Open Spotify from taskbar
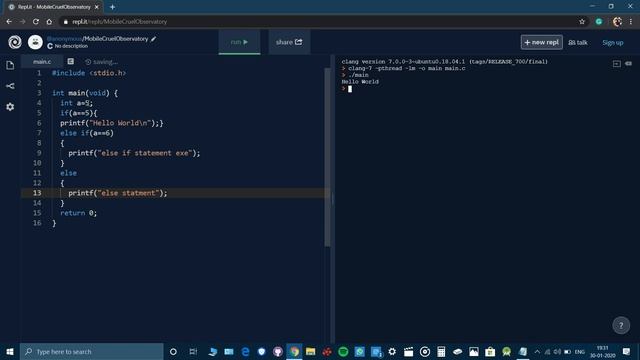This screenshot has height=360, width=640. pos(343,351)
